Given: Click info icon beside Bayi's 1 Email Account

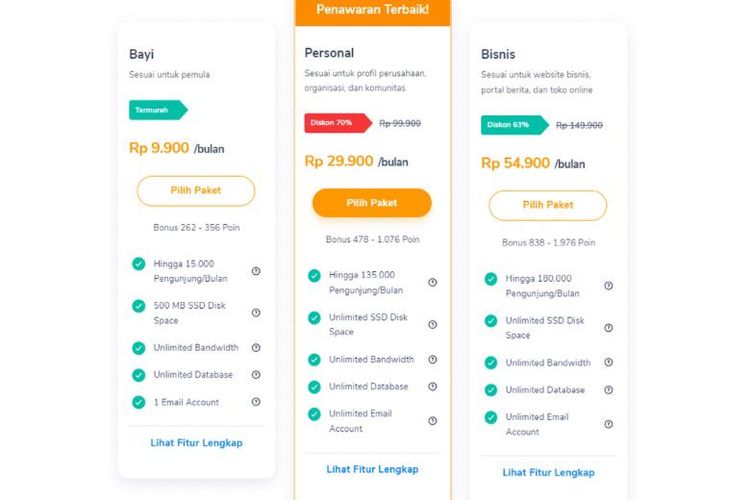Looking at the screenshot, I should coord(256,402).
